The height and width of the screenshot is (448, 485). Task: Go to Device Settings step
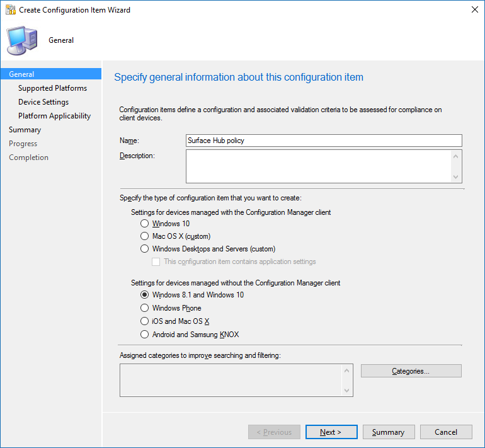click(43, 102)
